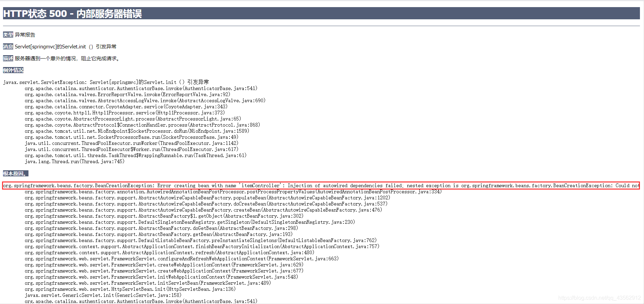Click the ThreadPoolExecutor.java:617 trace line
This screenshot has width=644, height=304.
(132, 149)
